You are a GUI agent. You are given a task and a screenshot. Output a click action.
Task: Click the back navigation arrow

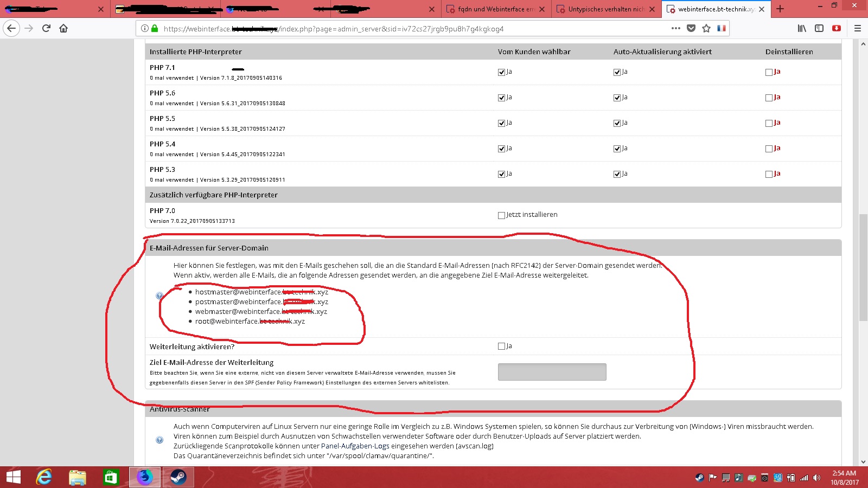[11, 28]
